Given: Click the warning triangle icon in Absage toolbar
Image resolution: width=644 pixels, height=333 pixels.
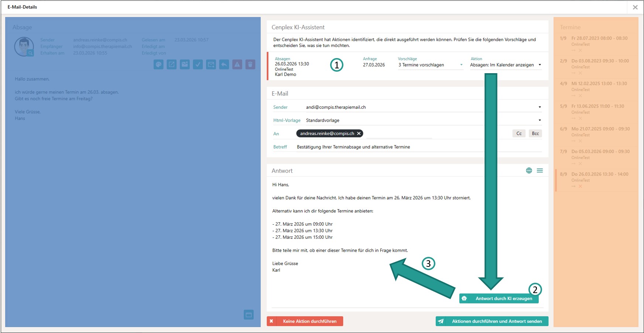Looking at the screenshot, I should (237, 65).
